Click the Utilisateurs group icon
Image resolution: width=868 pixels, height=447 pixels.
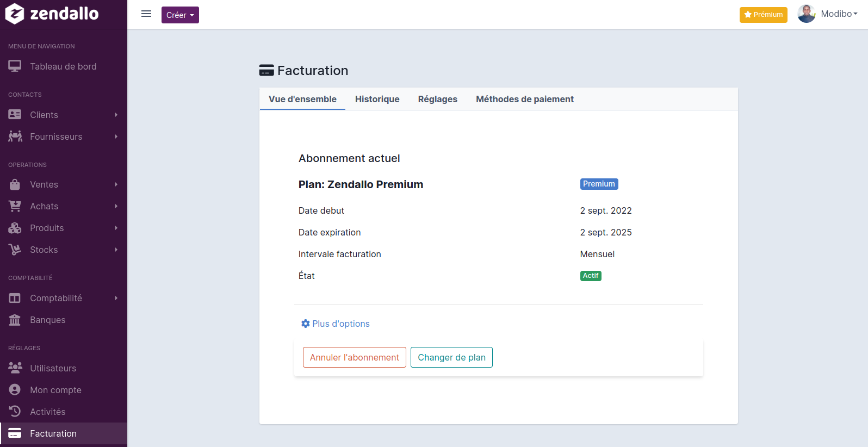coord(15,368)
